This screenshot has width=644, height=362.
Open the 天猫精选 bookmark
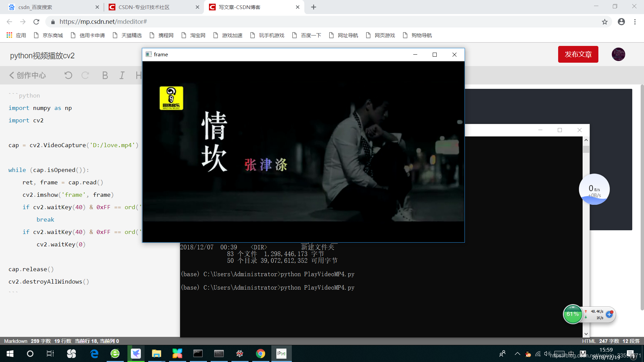click(x=127, y=35)
